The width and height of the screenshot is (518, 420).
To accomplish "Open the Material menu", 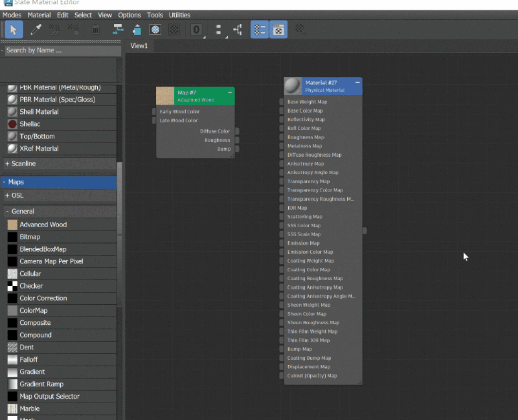I will point(39,15).
